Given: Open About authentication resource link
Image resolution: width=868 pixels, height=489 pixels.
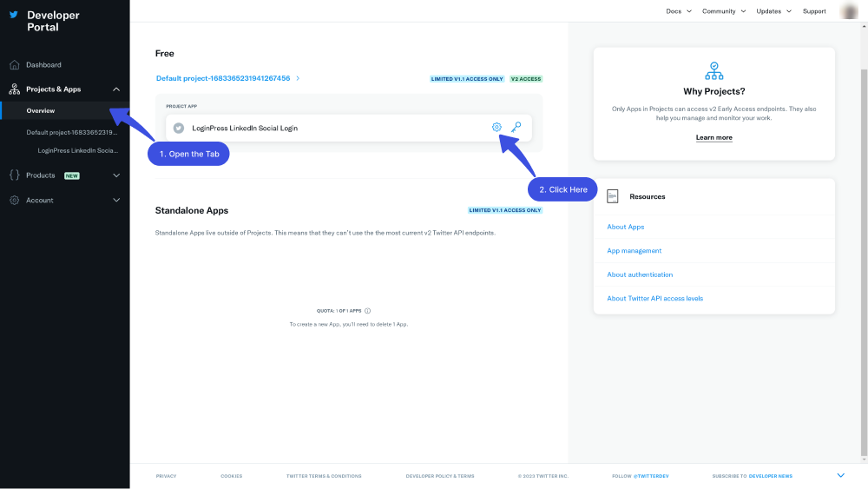Looking at the screenshot, I should [640, 274].
